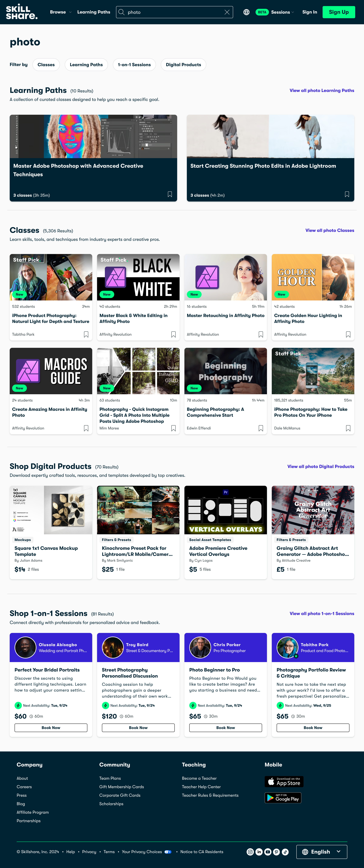This screenshot has width=364, height=868.
Task: Open the Pinterest icon in footer
Action: pyautogui.click(x=276, y=852)
